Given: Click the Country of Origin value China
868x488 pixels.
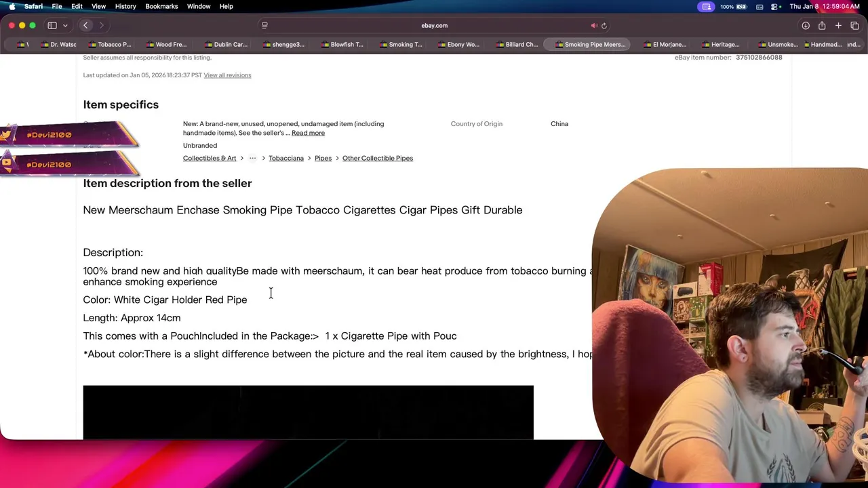Looking at the screenshot, I should click(559, 124).
